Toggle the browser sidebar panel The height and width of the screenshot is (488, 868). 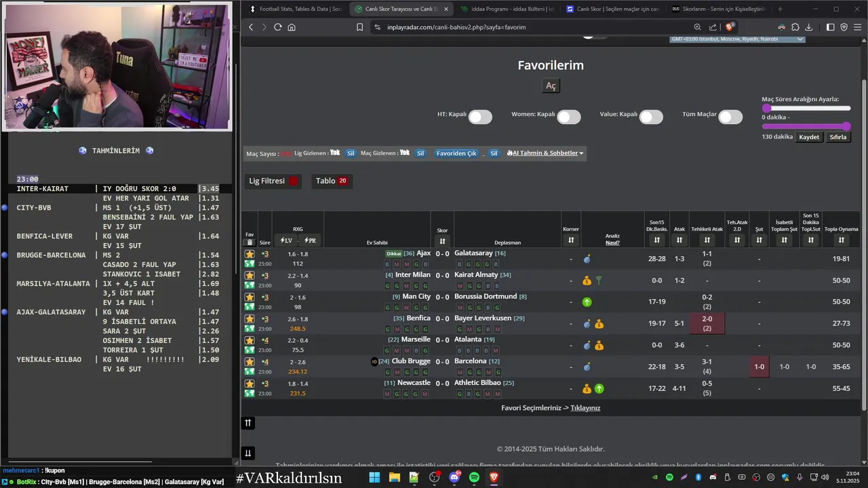point(830,27)
